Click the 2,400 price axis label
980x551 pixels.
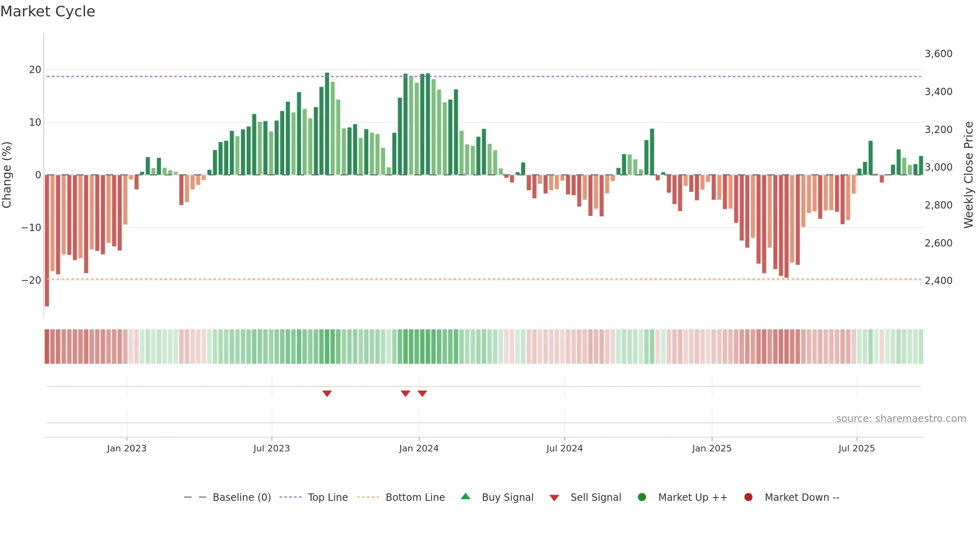coord(938,281)
